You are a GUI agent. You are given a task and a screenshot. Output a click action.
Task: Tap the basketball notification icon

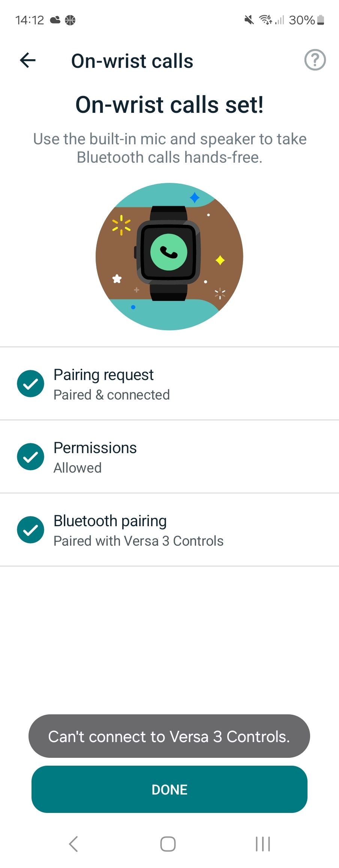70,20
